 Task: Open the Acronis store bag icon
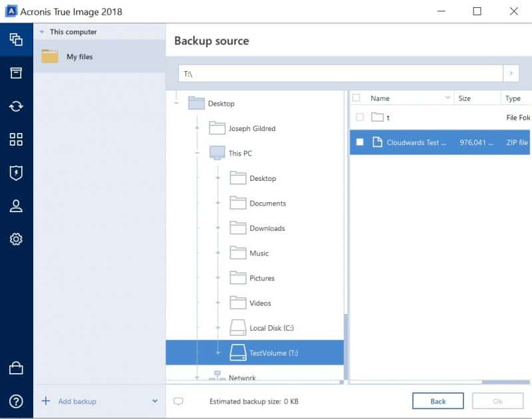(16, 368)
